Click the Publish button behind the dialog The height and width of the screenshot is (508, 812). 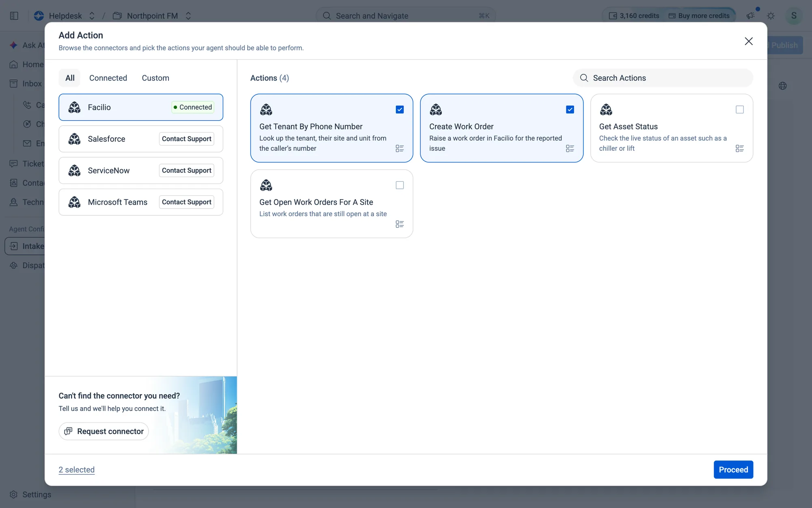[x=785, y=45]
